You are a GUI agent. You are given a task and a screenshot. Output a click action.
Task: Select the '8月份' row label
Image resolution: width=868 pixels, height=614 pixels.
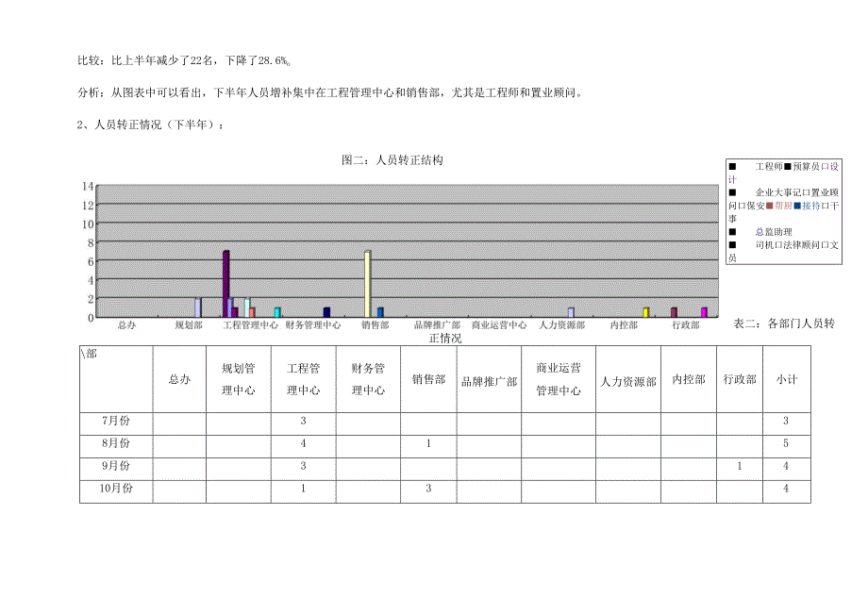[116, 443]
